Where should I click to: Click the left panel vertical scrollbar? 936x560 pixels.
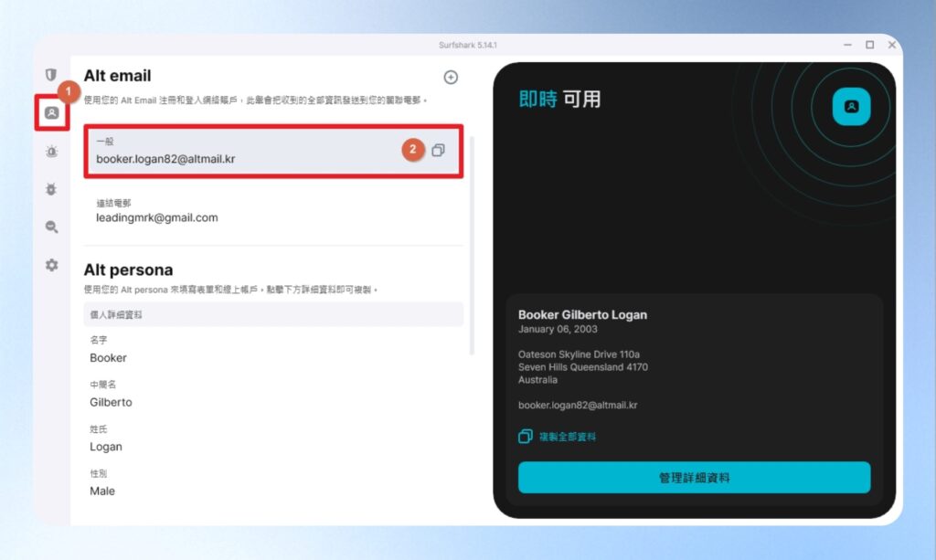pyautogui.click(x=473, y=246)
